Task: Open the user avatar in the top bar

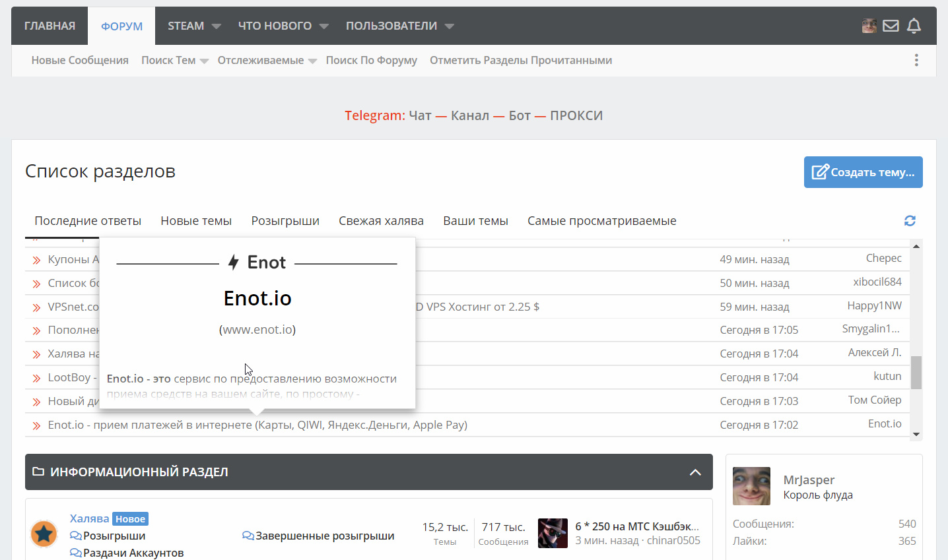Action: [x=869, y=26]
